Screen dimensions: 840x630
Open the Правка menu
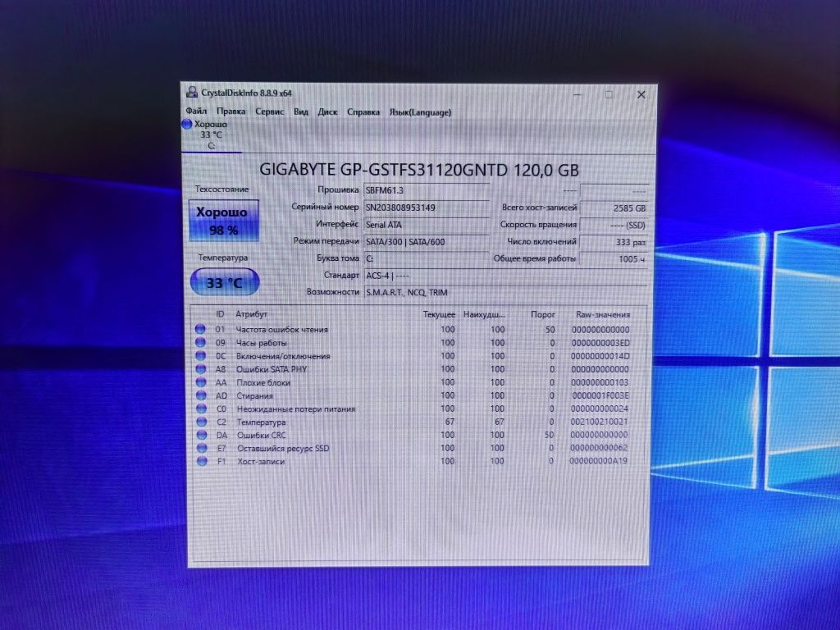tap(231, 111)
